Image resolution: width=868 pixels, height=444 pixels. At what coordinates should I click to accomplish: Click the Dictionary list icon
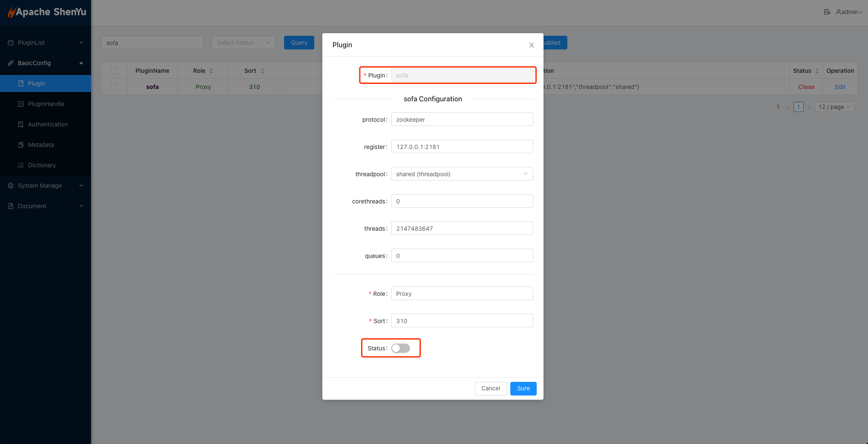[x=21, y=165]
